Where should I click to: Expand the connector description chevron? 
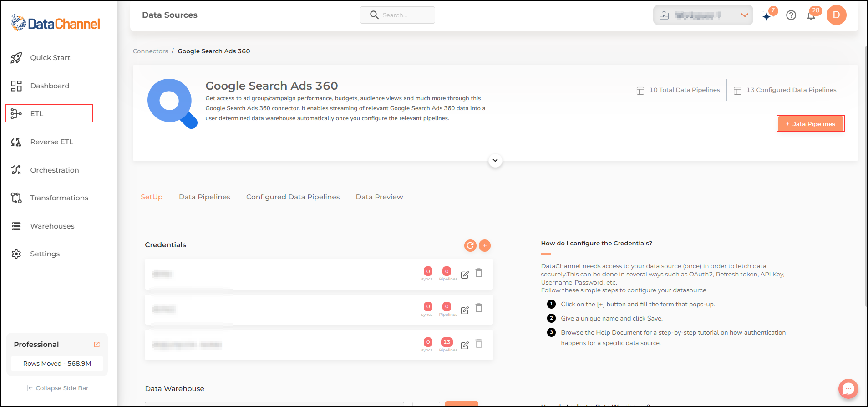(495, 160)
